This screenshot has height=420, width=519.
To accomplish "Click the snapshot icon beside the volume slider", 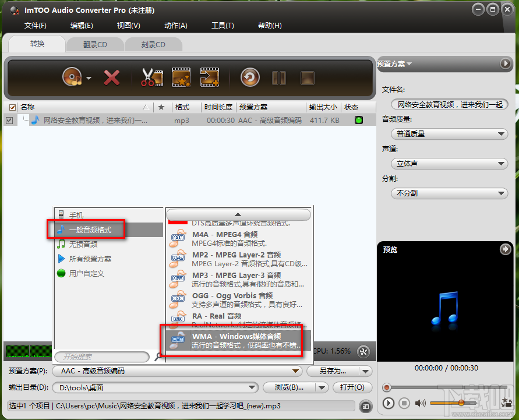I will coord(506,403).
